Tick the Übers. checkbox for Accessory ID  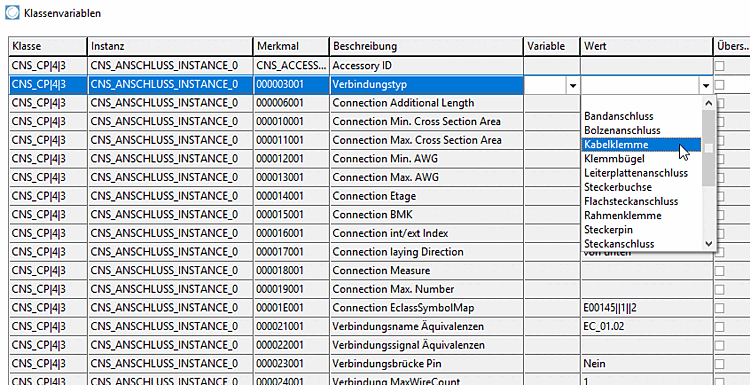[719, 66]
